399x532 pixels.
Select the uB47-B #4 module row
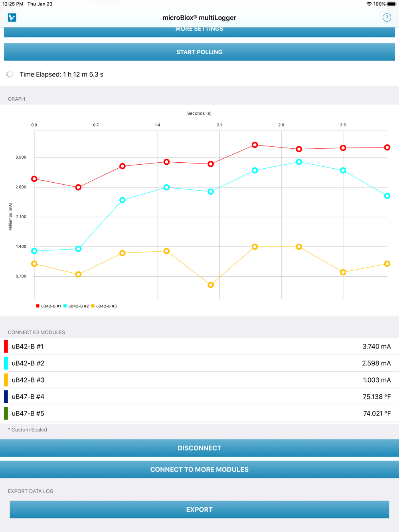199,397
